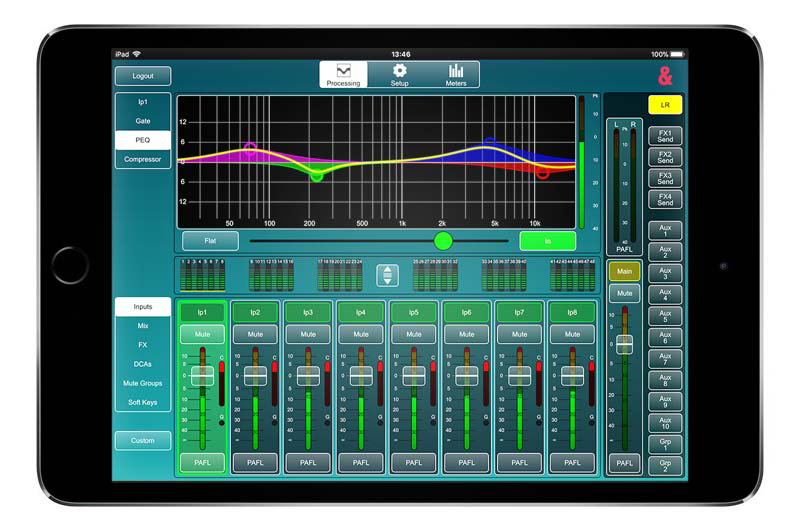Open the Setup gear icon

click(399, 72)
